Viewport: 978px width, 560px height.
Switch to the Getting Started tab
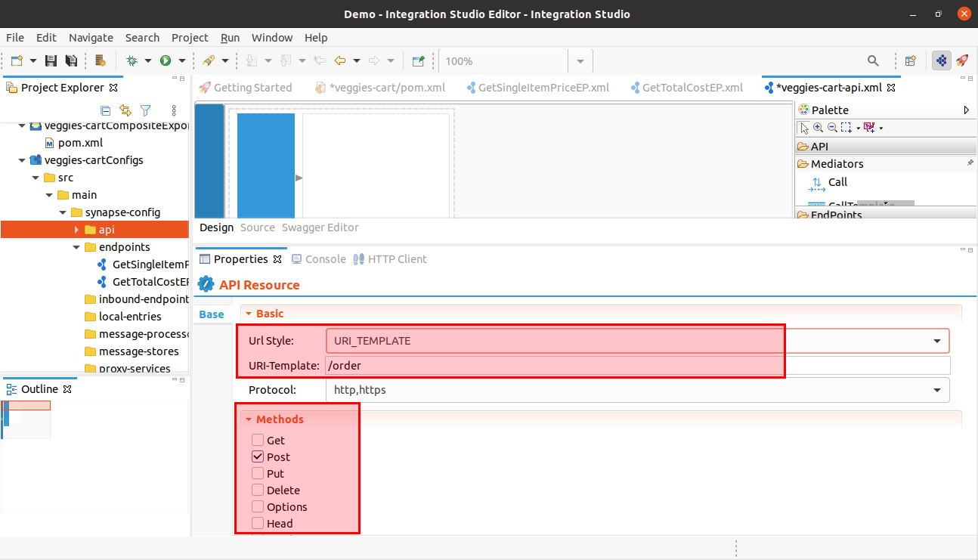(245, 88)
